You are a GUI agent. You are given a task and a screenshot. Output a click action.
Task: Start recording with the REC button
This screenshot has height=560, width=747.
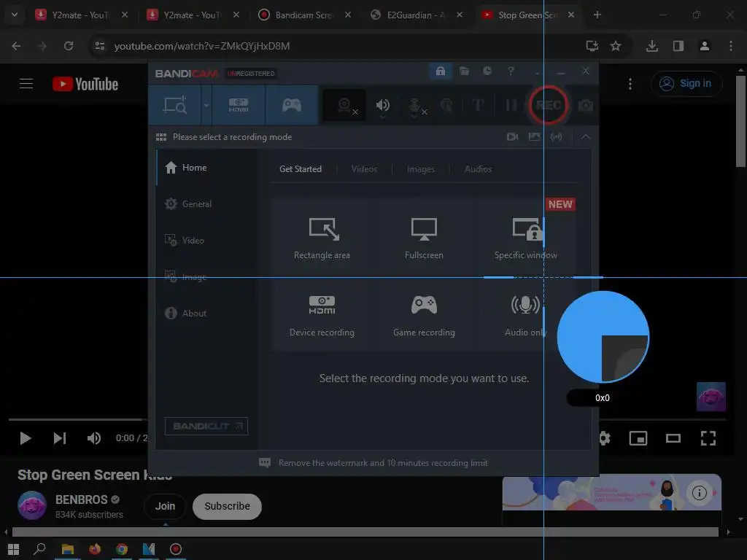(548, 105)
